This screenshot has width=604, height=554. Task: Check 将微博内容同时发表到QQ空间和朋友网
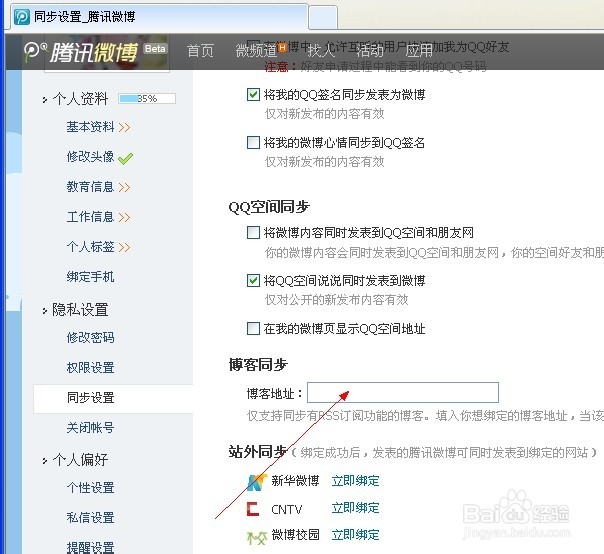(253, 233)
